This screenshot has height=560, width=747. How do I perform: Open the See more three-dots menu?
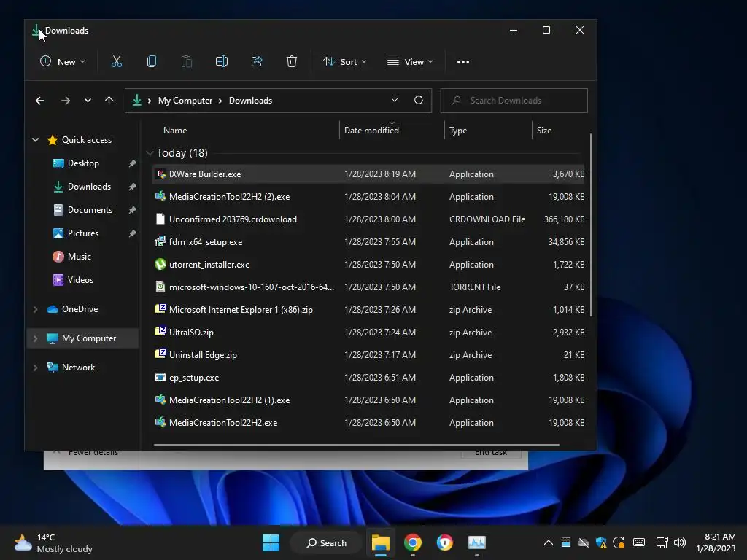coord(463,61)
